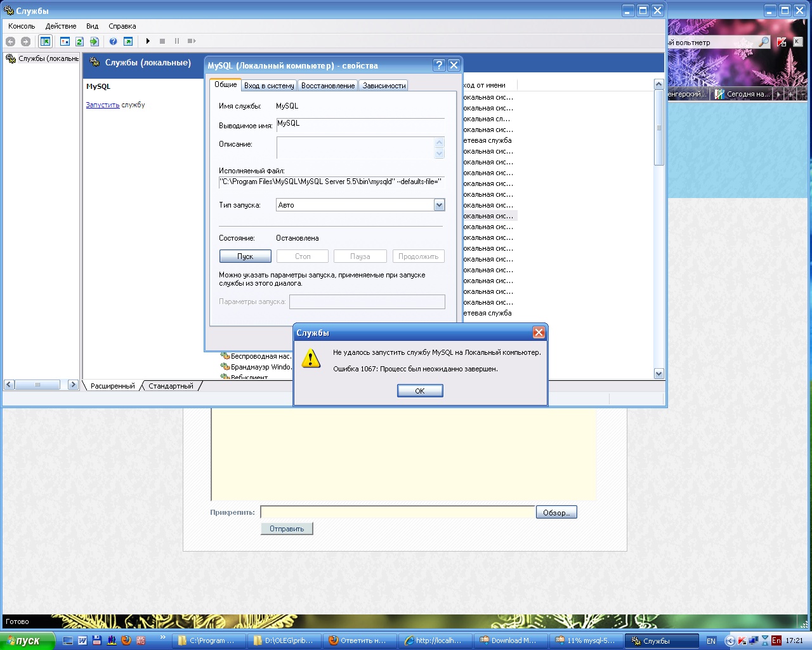Open the Вид menu
812x650 pixels.
point(93,26)
